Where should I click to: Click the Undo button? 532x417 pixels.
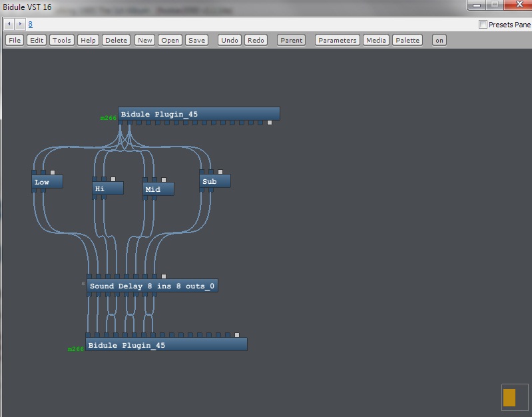point(230,40)
